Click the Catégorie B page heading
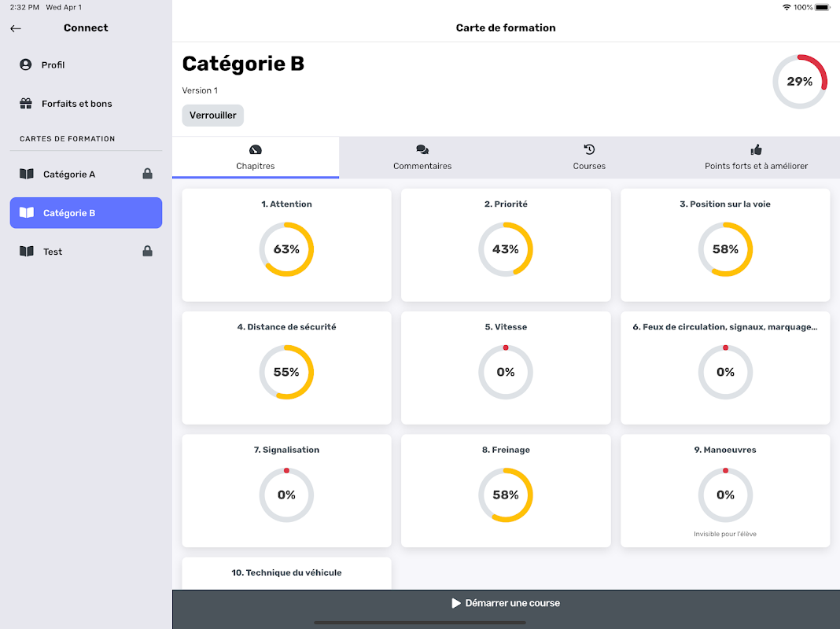840x629 pixels. coord(243,64)
